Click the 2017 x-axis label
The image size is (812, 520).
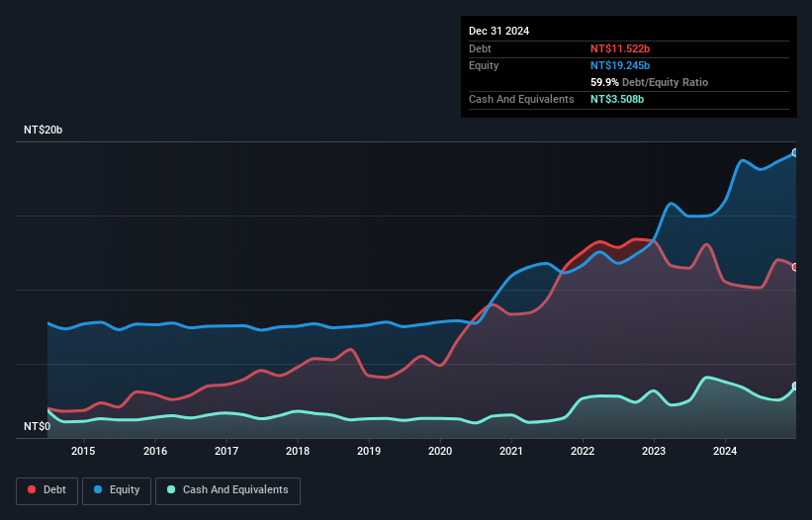[x=226, y=451]
